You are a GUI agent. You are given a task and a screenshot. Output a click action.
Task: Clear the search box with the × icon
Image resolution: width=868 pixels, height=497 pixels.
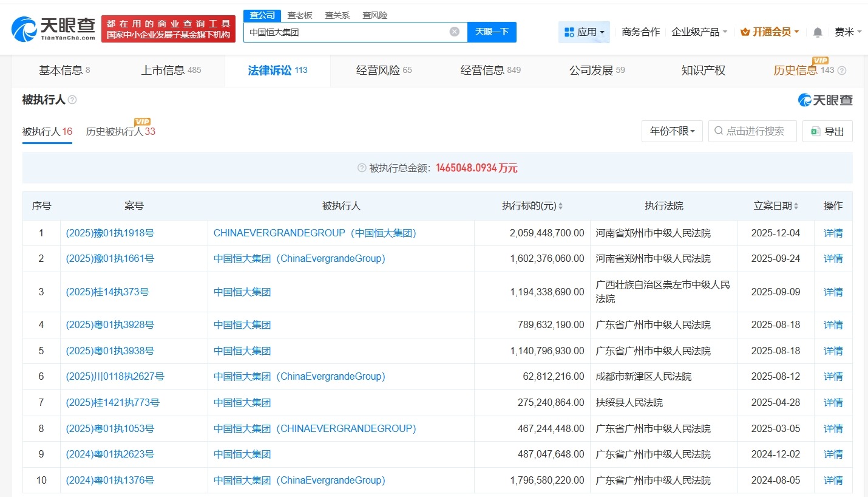pos(454,31)
